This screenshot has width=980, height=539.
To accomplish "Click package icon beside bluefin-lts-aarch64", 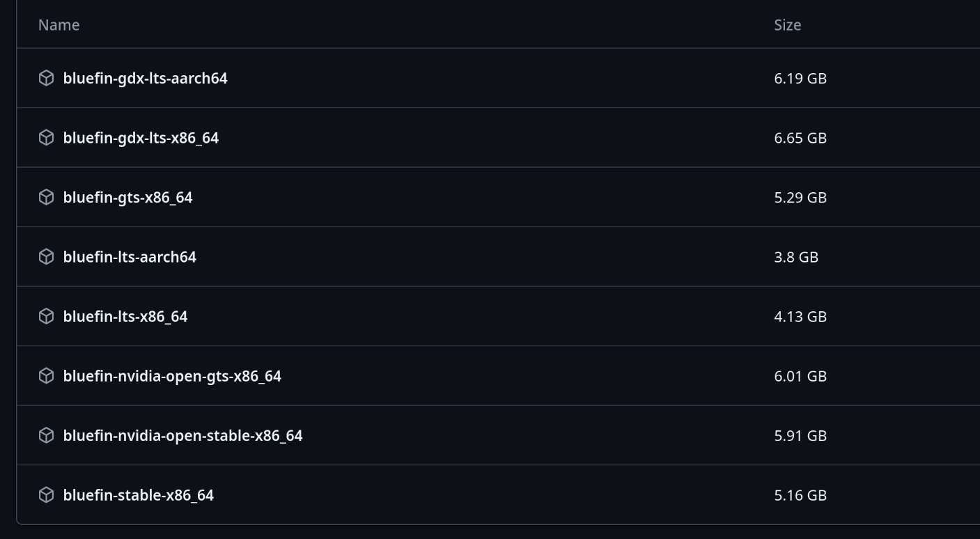I will click(46, 257).
